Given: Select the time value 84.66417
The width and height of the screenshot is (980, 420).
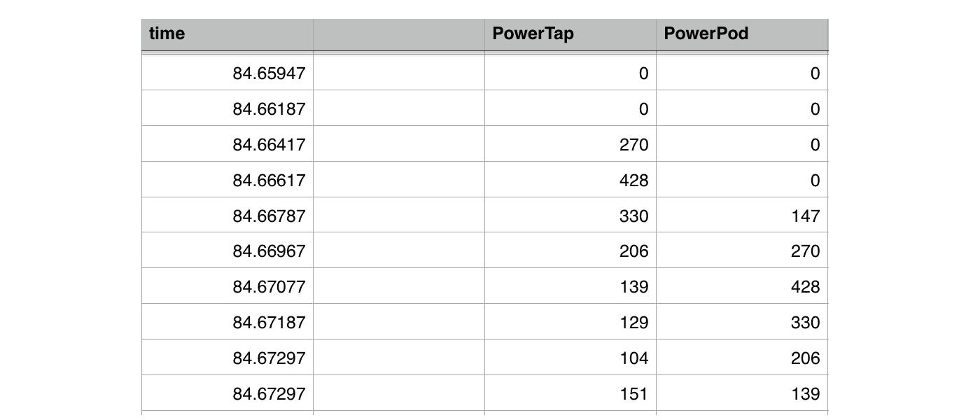Looking at the screenshot, I should (269, 145).
